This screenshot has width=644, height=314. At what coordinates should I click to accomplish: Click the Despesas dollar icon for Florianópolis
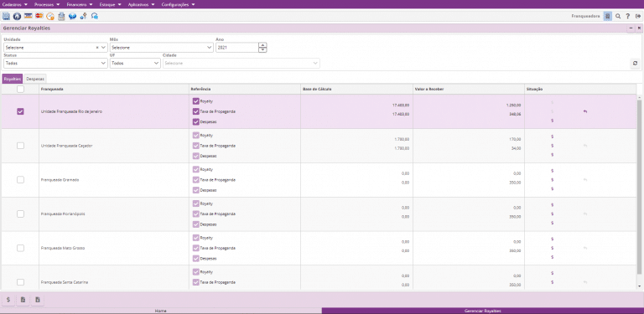(x=552, y=223)
